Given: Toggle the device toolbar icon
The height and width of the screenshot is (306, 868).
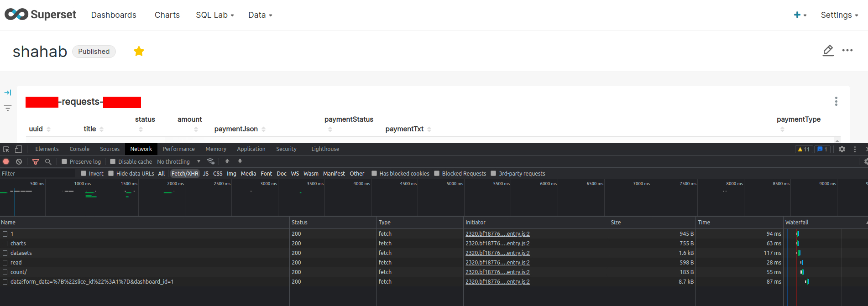Looking at the screenshot, I should pyautogui.click(x=18, y=149).
